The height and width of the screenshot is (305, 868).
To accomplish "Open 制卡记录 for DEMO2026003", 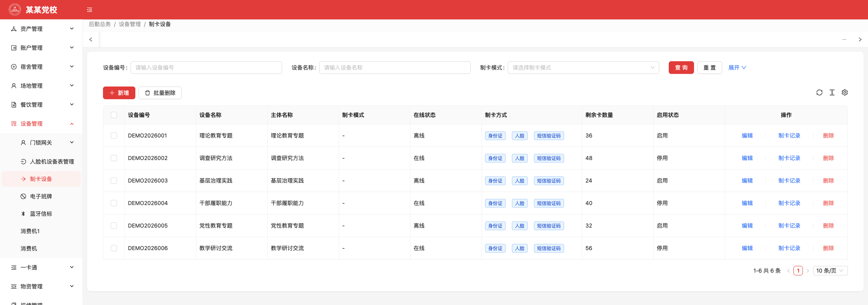I will click(789, 181).
